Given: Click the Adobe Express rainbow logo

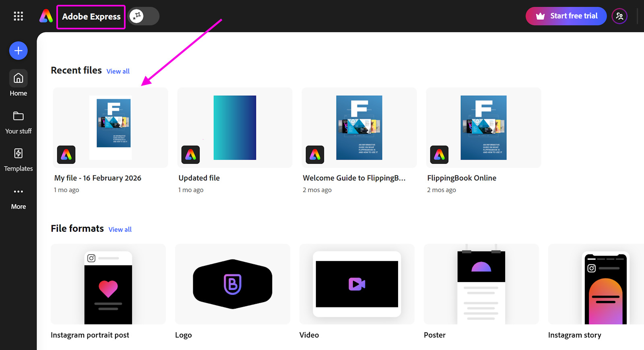Looking at the screenshot, I should click(x=46, y=16).
